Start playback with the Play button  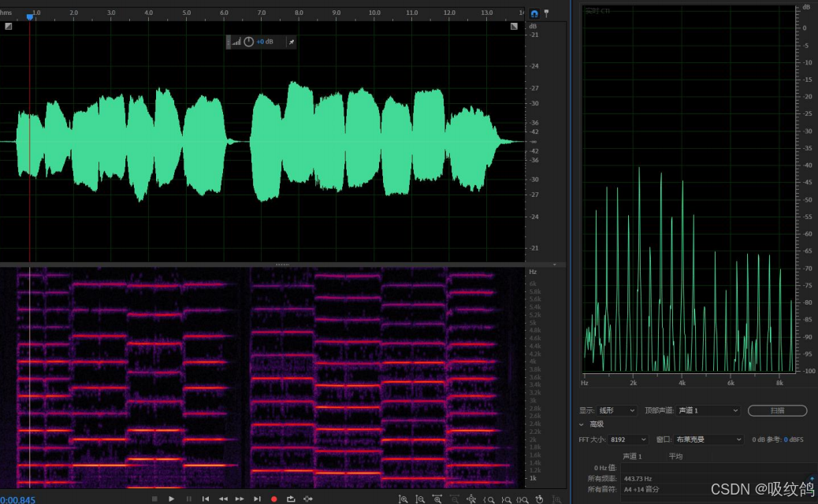pyautogui.click(x=171, y=498)
